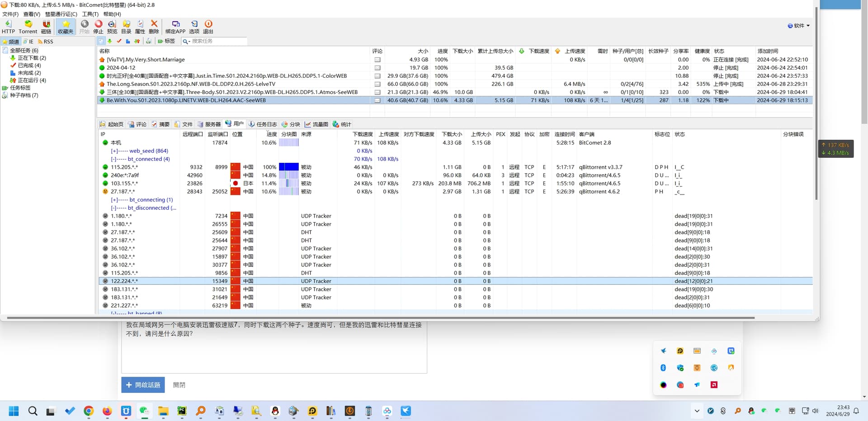Viewport: 868px width, 421px height.
Task: Filter list by downloading tasks green-arrow icon
Action: point(110,41)
